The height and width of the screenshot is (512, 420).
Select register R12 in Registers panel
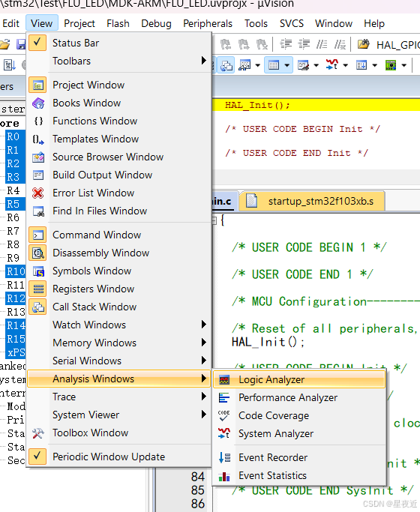point(15,298)
